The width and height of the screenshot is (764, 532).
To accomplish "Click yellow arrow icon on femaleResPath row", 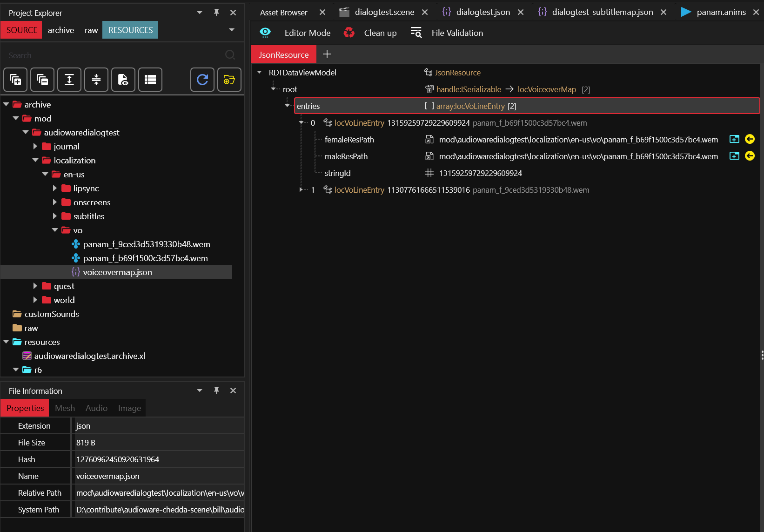I will click(750, 139).
